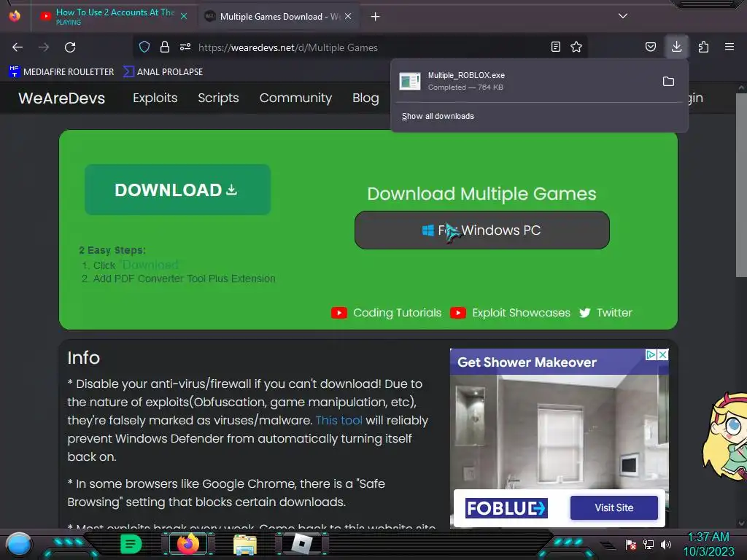747x560 pixels.
Task: Go to WeAreDevs home logo
Action: pos(61,98)
